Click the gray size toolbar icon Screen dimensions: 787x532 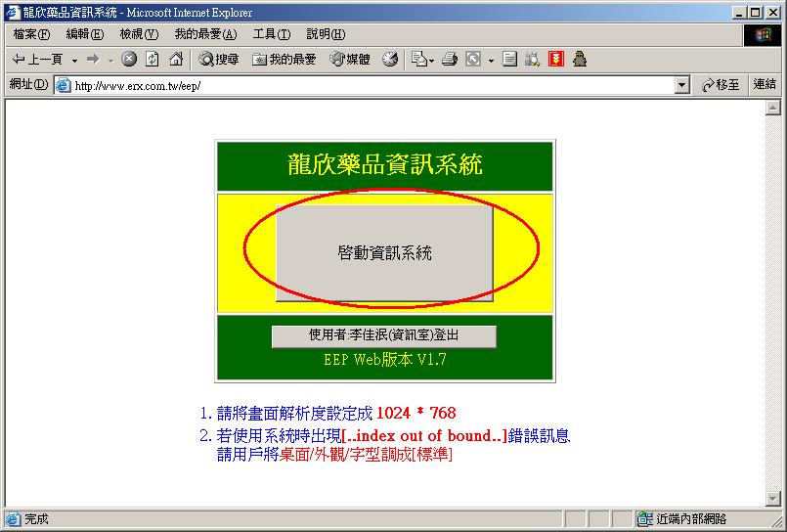click(x=473, y=60)
